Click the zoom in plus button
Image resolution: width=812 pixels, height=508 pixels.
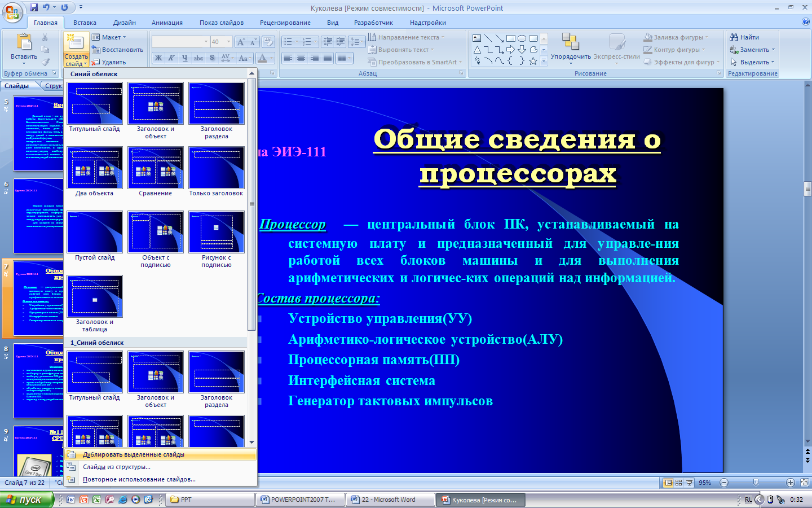tap(791, 483)
